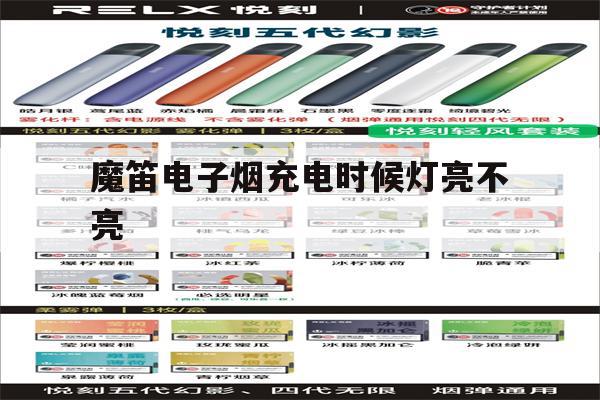Image resolution: width=600 pixels, height=400 pixels.
Task: Select the dark navy 冰摇黑加仑 pod box
Action: coord(367,330)
